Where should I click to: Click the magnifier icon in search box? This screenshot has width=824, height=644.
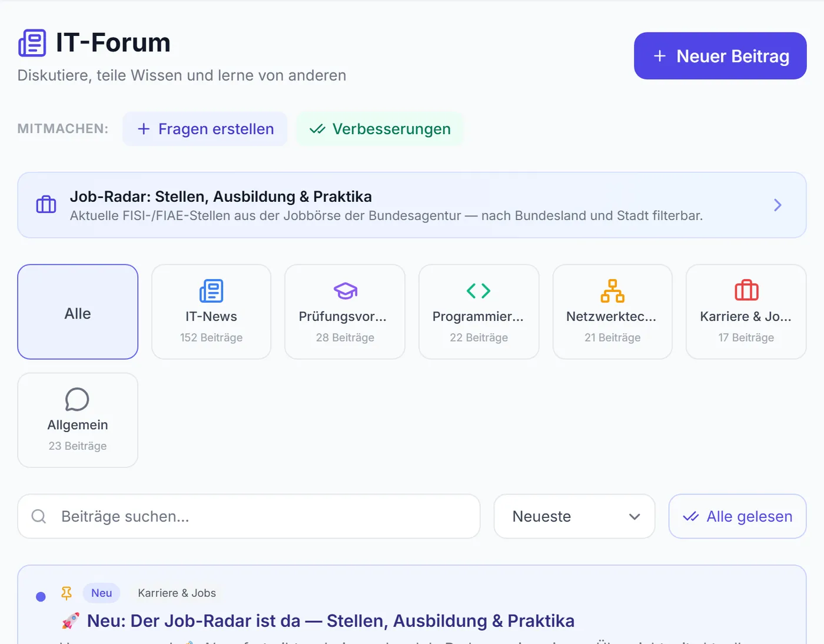[x=39, y=516]
